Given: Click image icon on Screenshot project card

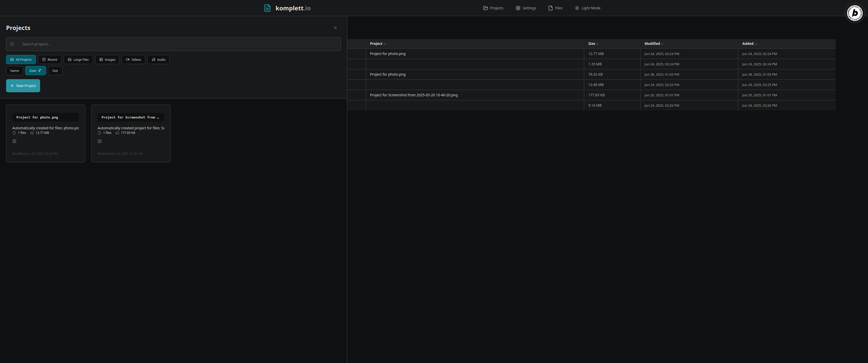Looking at the screenshot, I should click(x=100, y=141).
